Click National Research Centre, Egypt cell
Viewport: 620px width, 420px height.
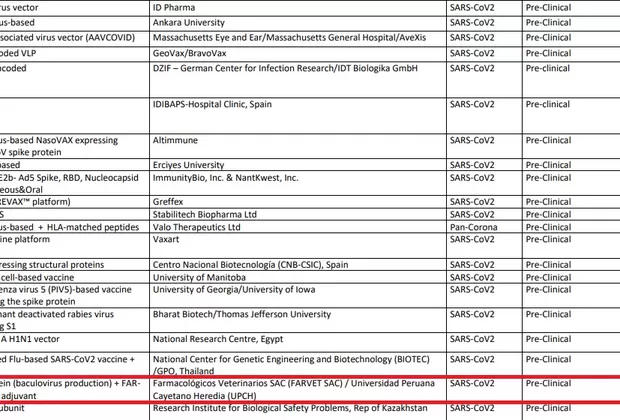point(215,338)
